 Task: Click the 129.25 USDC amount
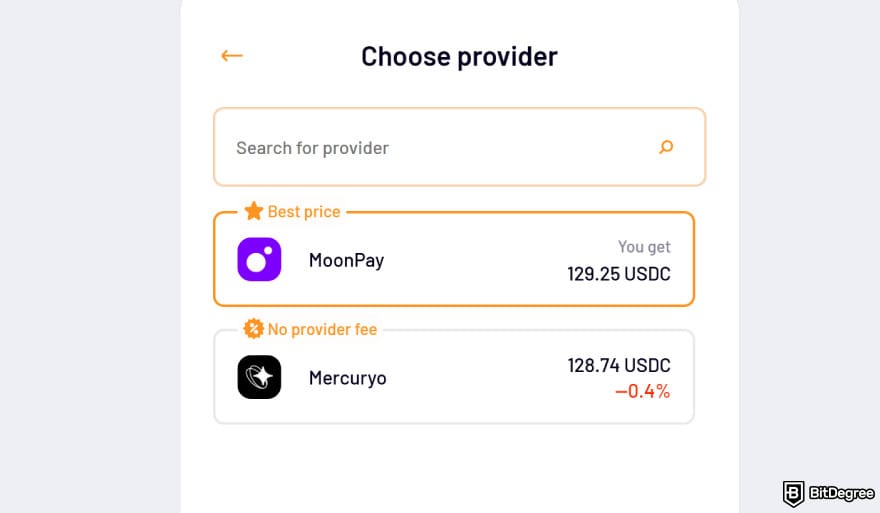click(x=619, y=273)
